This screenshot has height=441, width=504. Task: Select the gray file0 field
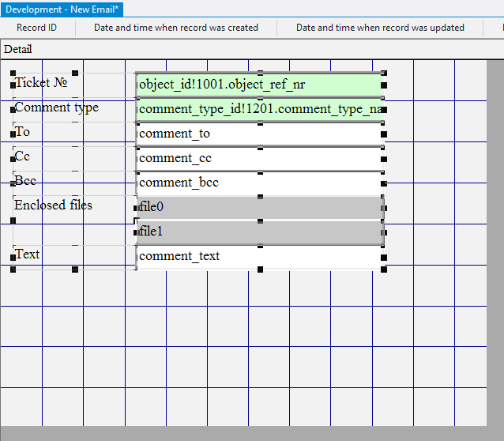pos(259,207)
